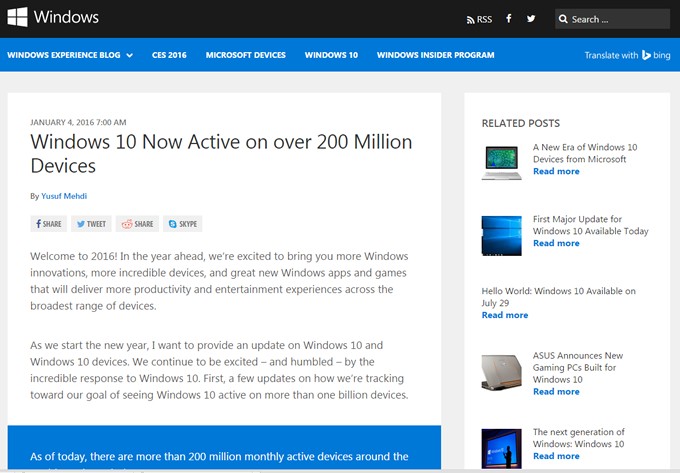Open Windows 10 blue wallpaper thumbnail

pyautogui.click(x=501, y=235)
